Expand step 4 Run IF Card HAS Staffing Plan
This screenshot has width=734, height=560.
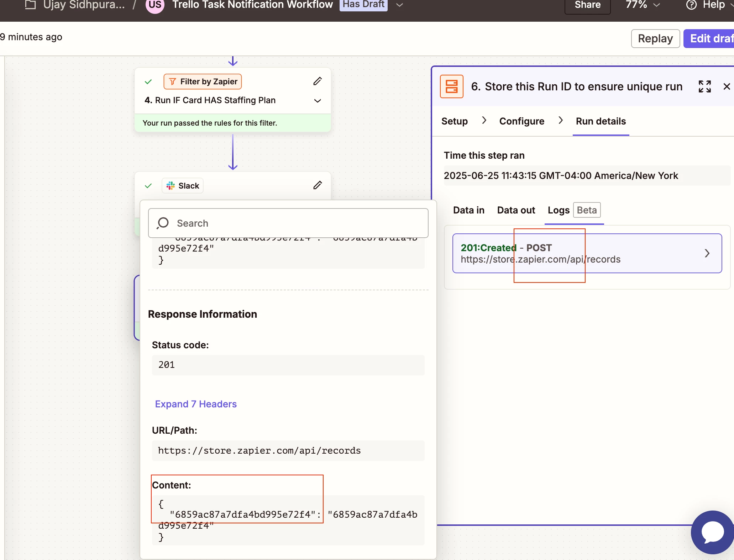pyautogui.click(x=318, y=101)
